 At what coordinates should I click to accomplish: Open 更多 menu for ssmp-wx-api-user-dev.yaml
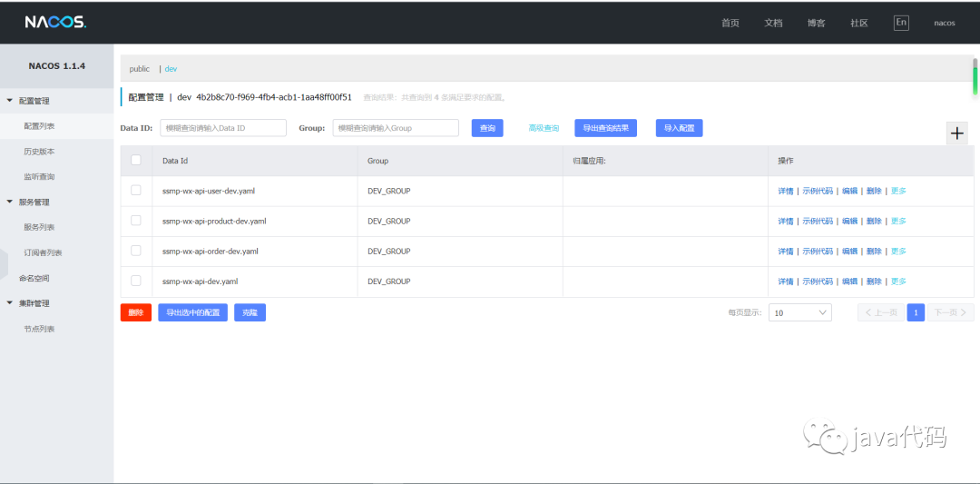pyautogui.click(x=898, y=192)
